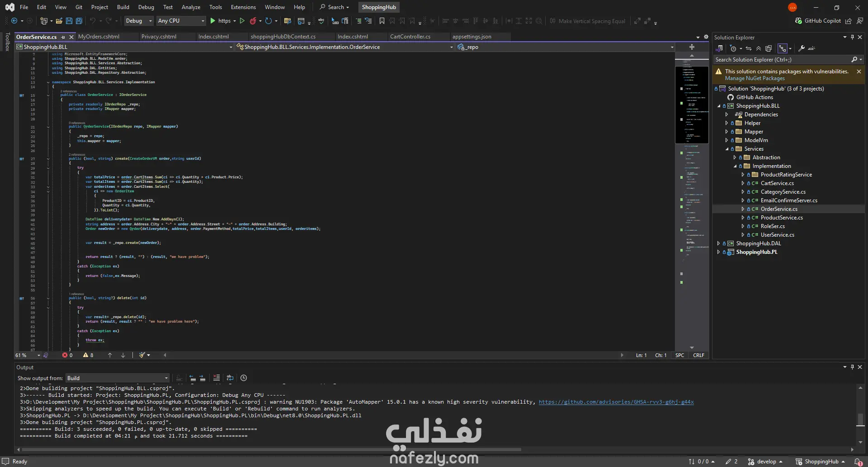Screen dimensions: 868x467
Task: Click the Output panel vertical scrollbar thumb
Action: [x=860, y=419]
